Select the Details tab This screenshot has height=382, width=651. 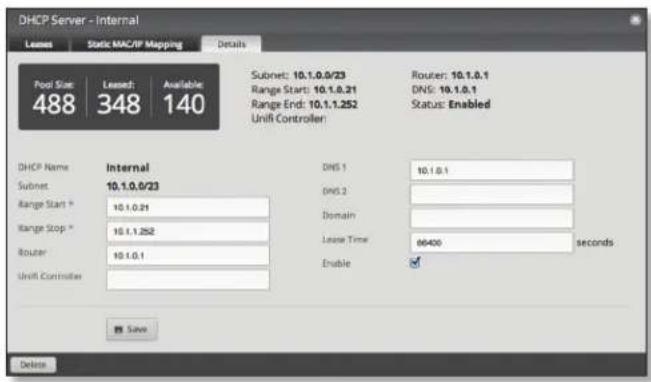click(x=231, y=44)
